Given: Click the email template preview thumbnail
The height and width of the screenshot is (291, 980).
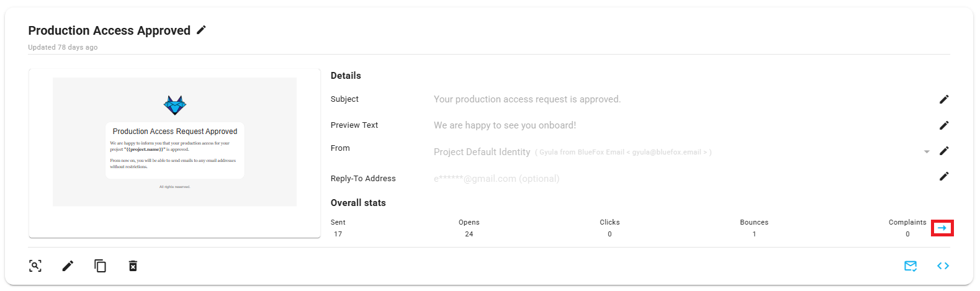Looking at the screenshot, I should point(174,142).
